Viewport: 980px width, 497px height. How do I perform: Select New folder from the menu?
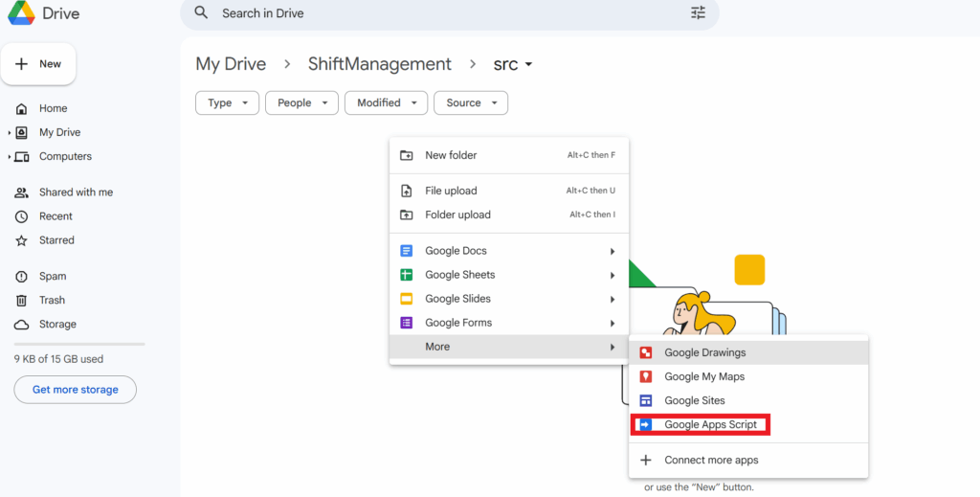click(509, 155)
